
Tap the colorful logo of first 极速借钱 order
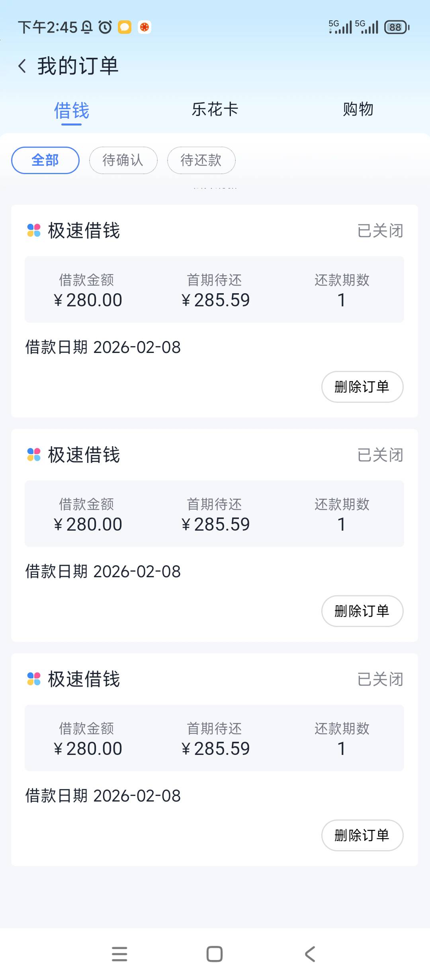tap(34, 230)
